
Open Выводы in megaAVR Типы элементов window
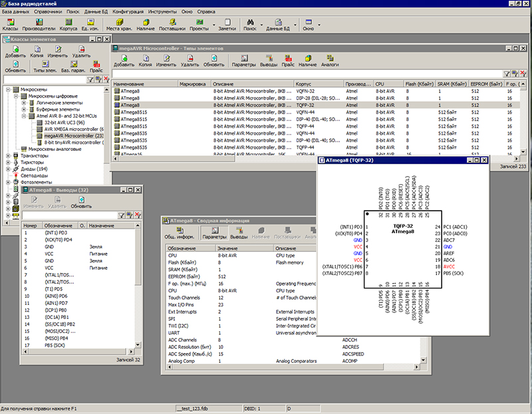tap(269, 61)
